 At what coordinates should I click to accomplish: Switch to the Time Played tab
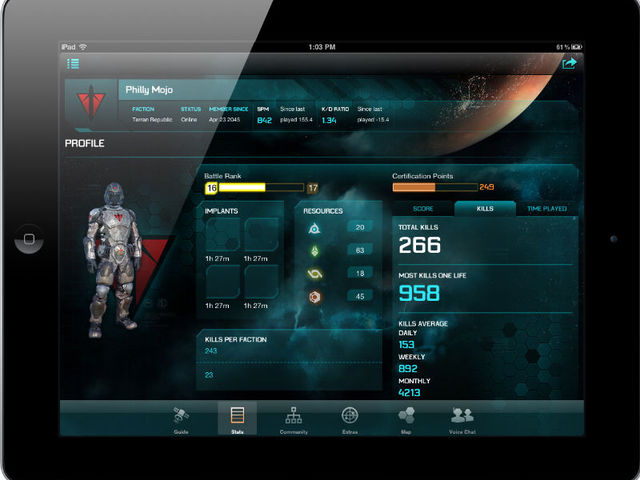pos(547,209)
